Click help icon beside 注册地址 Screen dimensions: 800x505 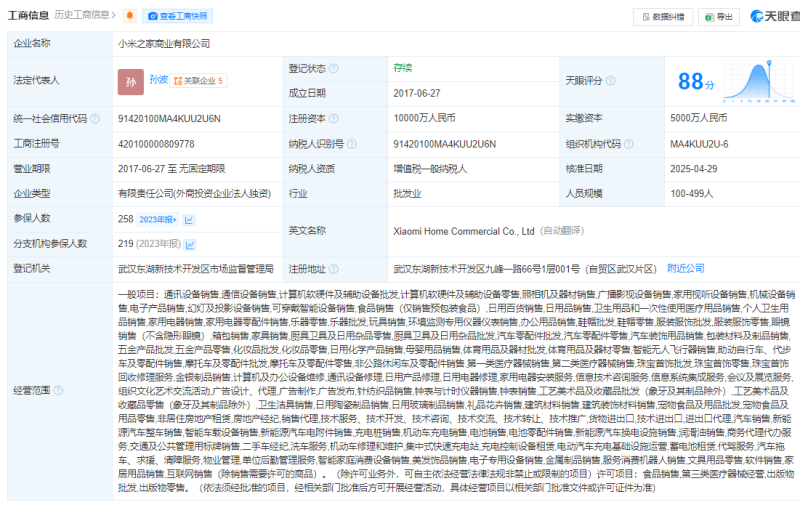point(334,269)
